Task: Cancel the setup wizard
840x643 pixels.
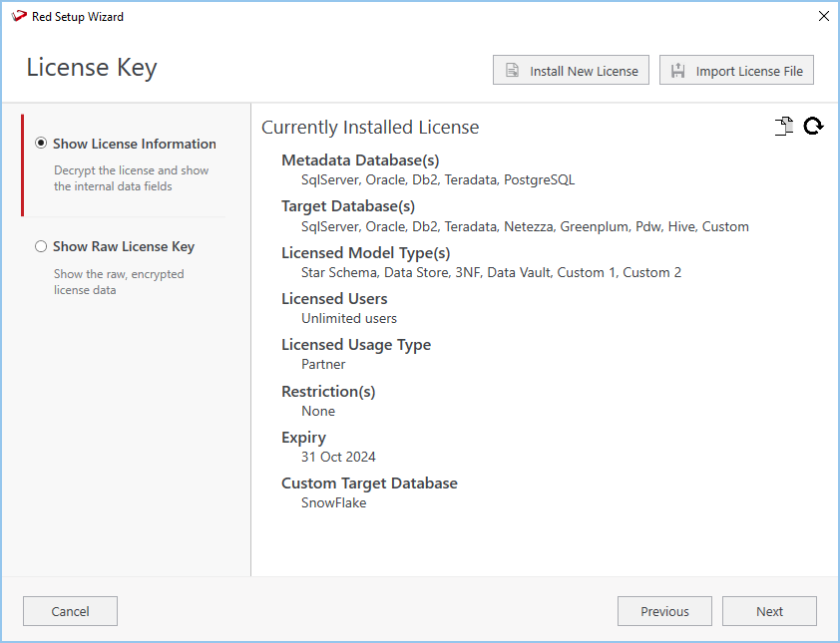Action: 70,611
